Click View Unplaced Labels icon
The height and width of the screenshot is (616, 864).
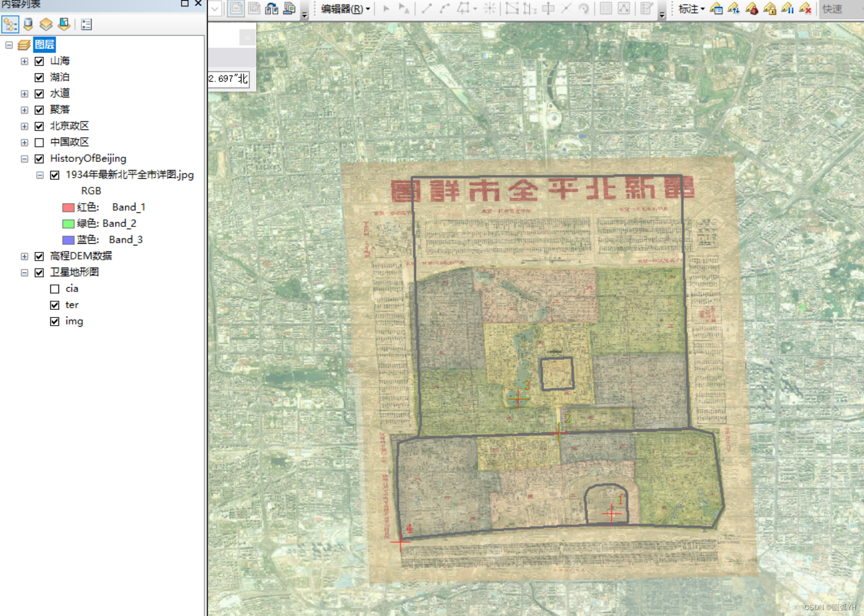point(805,9)
